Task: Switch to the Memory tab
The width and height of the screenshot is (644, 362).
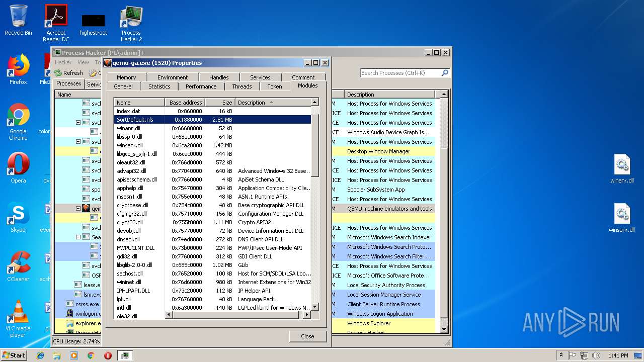Action: coord(126,77)
